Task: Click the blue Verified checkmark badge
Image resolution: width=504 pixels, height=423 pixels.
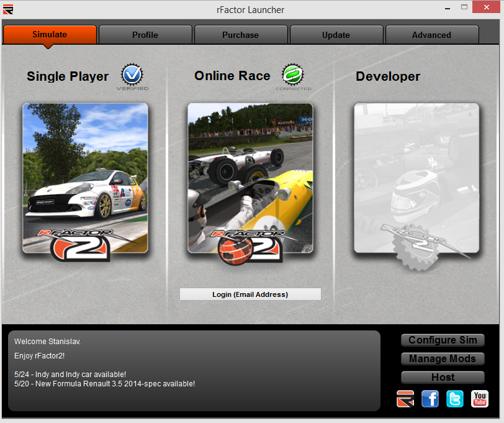Action: (x=132, y=75)
